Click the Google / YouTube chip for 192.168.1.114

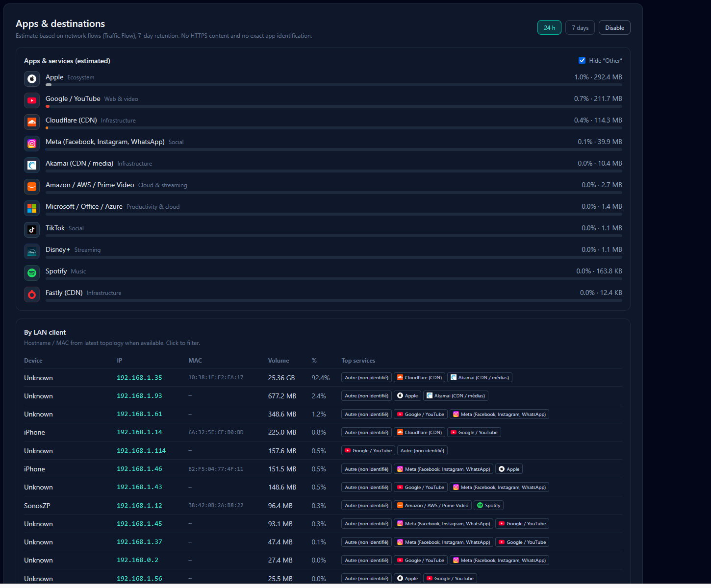point(368,451)
